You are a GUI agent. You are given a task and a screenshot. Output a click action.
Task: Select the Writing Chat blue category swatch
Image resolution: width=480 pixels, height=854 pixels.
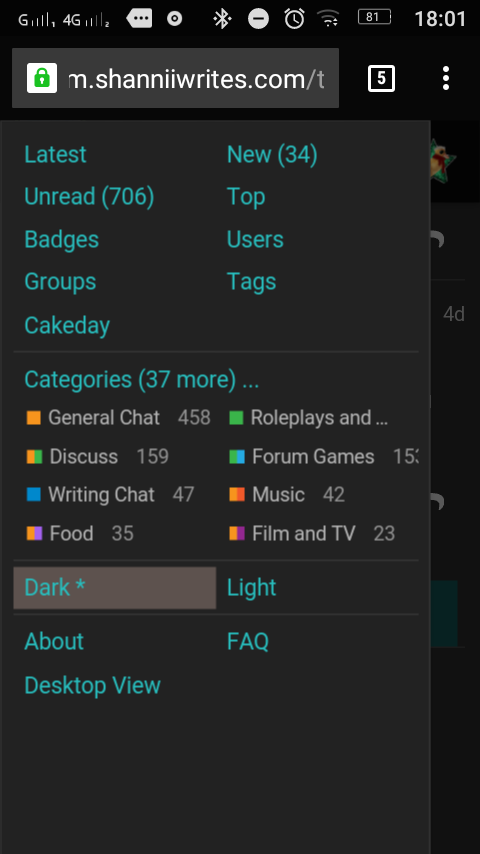pos(34,495)
